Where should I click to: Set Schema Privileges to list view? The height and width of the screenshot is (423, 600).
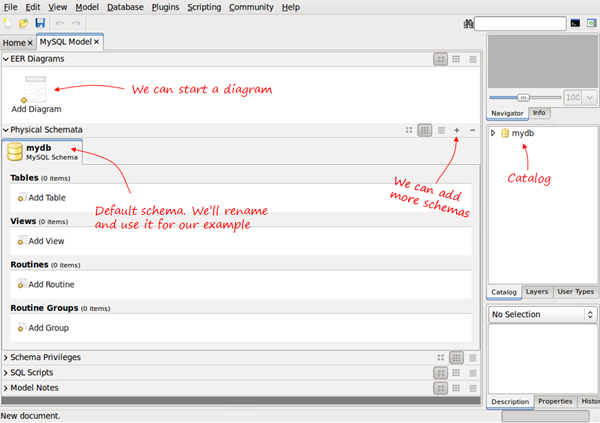pos(473,358)
